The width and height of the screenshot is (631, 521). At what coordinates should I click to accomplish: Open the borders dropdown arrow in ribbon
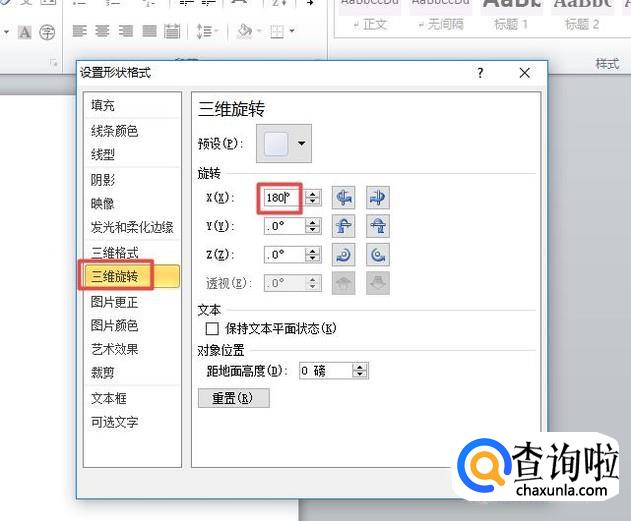point(292,32)
